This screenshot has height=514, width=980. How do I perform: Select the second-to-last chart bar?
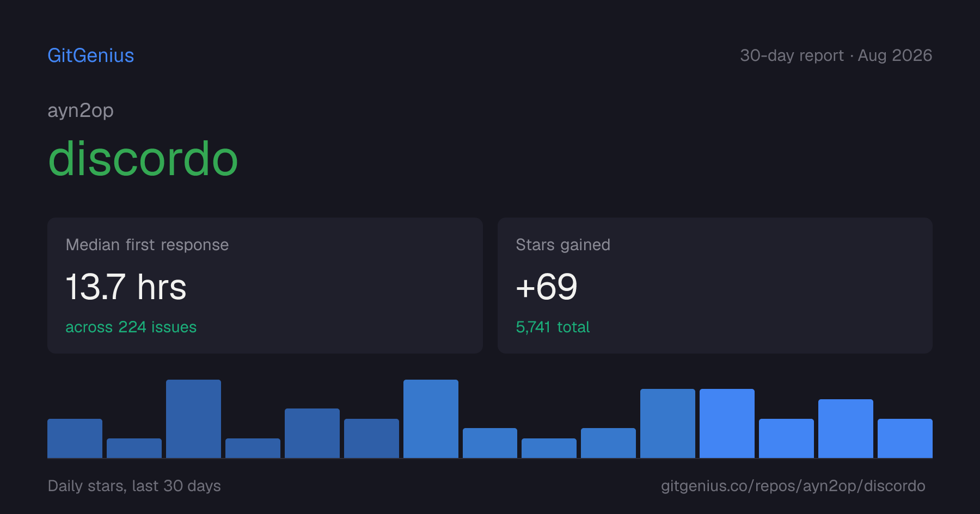pyautogui.click(x=846, y=429)
